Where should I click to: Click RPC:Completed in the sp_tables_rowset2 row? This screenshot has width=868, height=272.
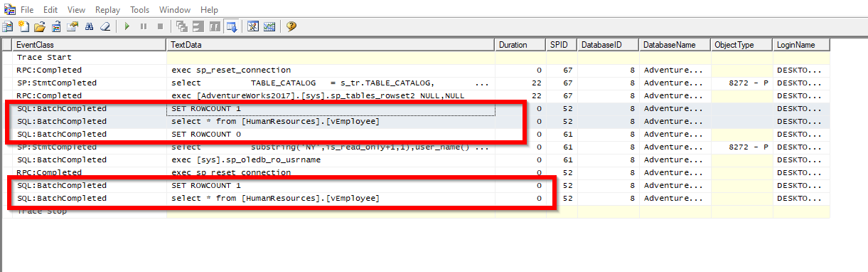[x=49, y=95]
